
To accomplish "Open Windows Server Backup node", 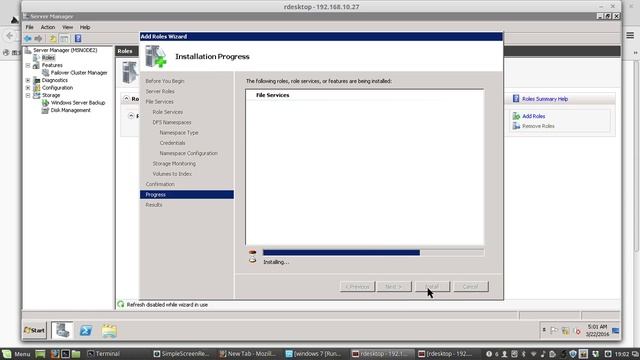I will pyautogui.click(x=78, y=103).
